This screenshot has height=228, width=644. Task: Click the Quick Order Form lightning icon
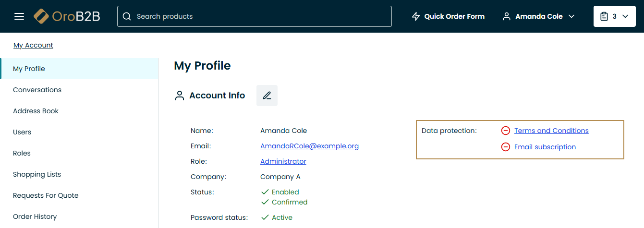click(416, 16)
